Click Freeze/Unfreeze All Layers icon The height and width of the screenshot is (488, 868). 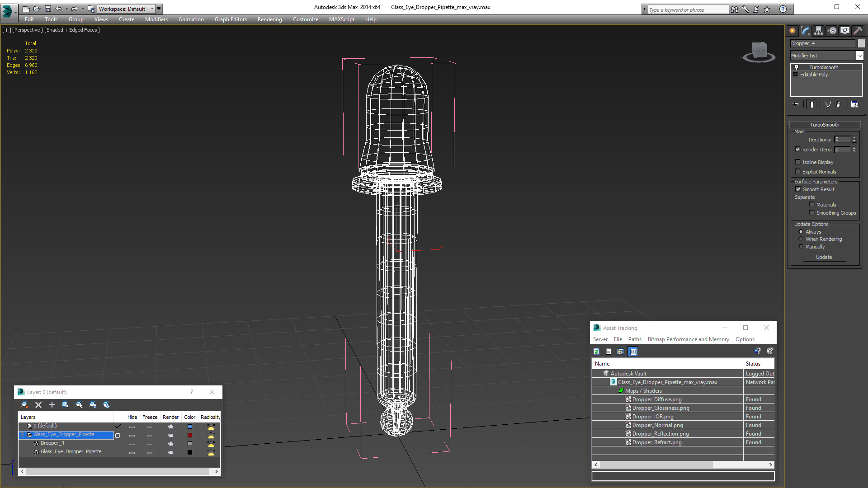(106, 405)
